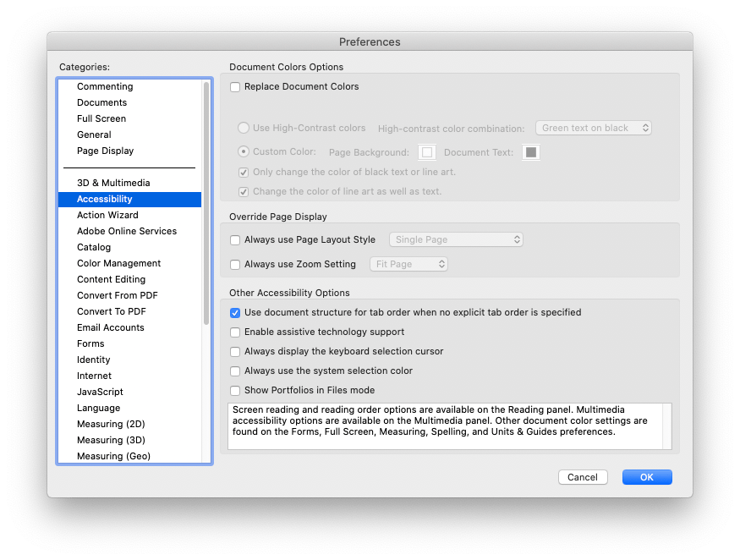Open the Color Management preferences category
740x560 pixels.
click(118, 263)
